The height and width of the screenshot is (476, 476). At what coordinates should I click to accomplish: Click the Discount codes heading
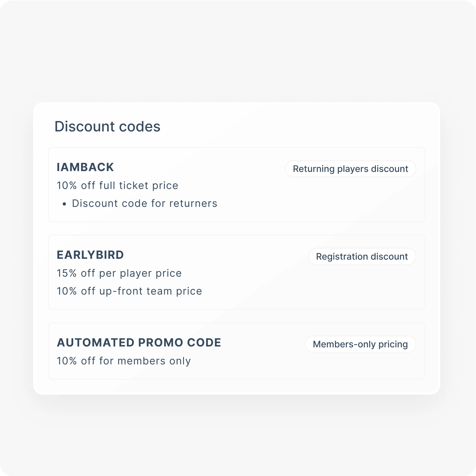click(107, 126)
